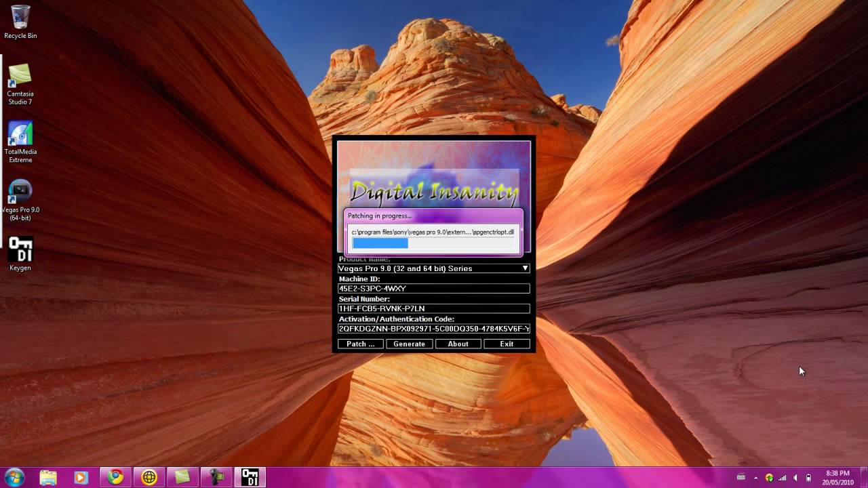The width and height of the screenshot is (868, 488).
Task: Click the 'Serial Number:' label
Action: click(364, 299)
